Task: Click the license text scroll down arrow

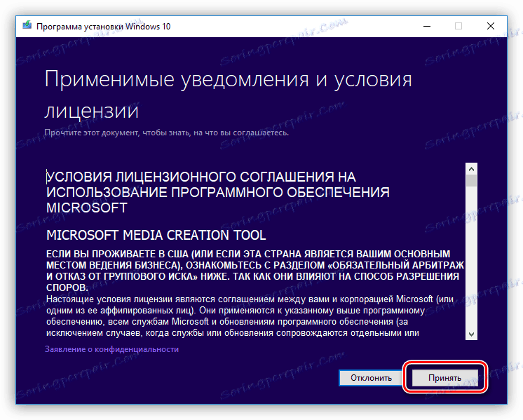Action: point(471,334)
